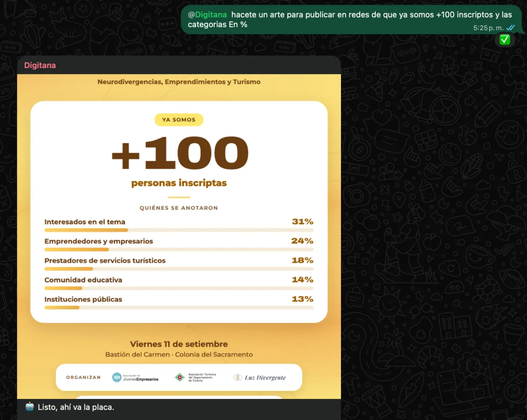Click the 'Viernes 11 de setiembre' date text

(179, 344)
